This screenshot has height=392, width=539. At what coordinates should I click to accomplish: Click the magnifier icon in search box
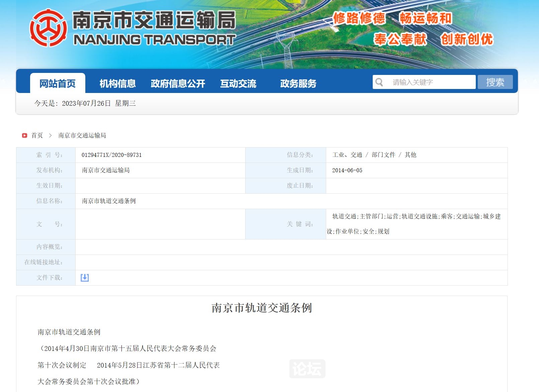pos(379,82)
